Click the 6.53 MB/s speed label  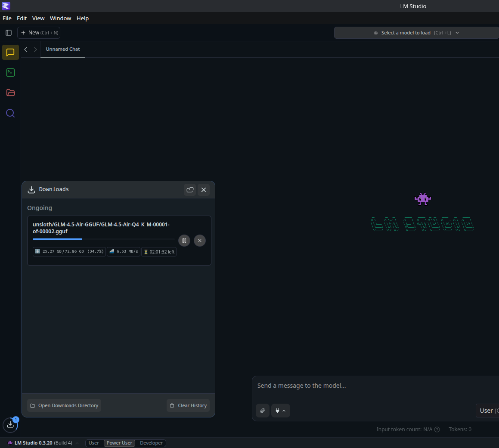[124, 251]
